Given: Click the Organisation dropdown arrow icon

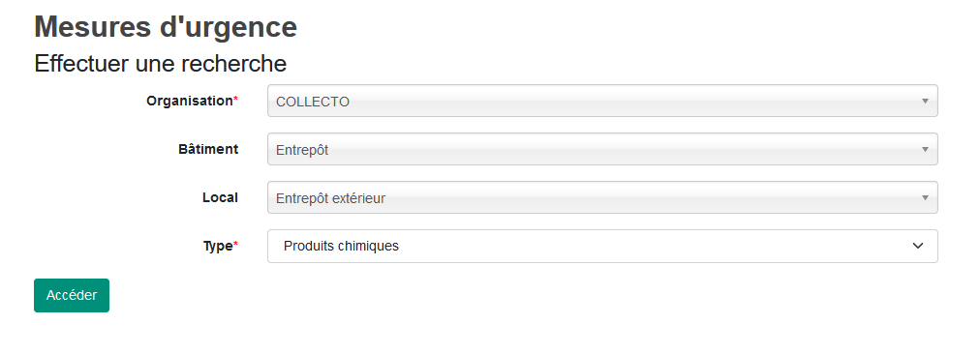Looking at the screenshot, I should [925, 101].
